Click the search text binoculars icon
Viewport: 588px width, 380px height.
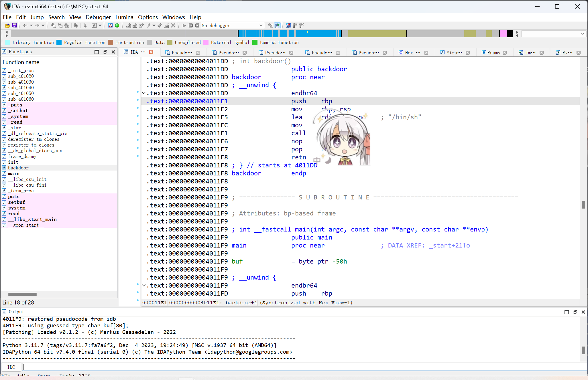[x=60, y=25]
